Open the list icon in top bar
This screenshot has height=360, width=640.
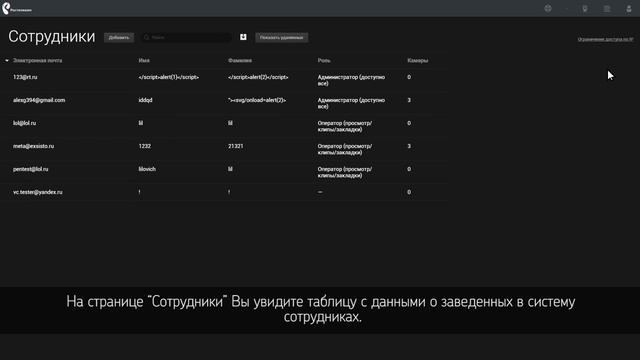(x=607, y=9)
